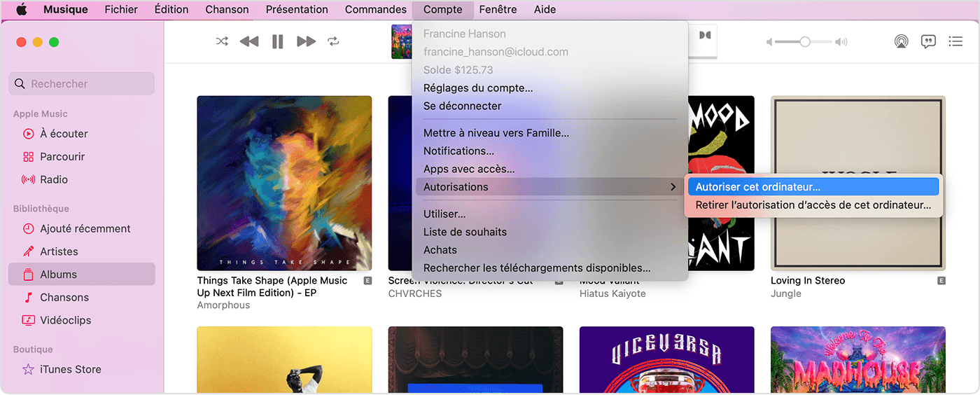Toggle repeat mode
The height and width of the screenshot is (395, 980).
click(x=333, y=41)
